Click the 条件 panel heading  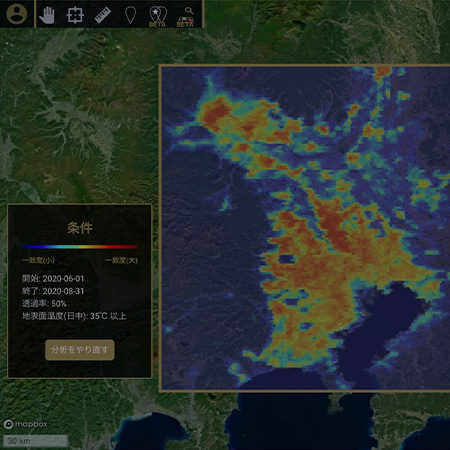[80, 228]
